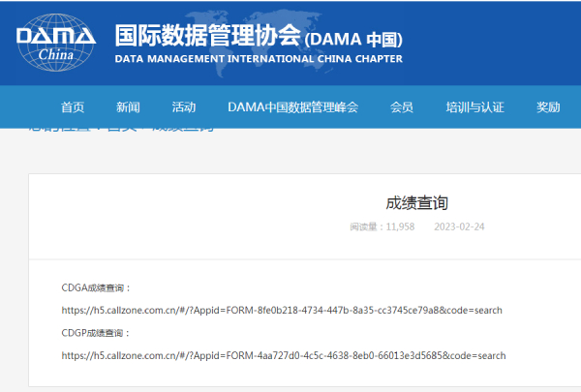Image resolution: width=581 pixels, height=392 pixels.
Task: Click the (DAMA 中国) header text
Action: point(353,39)
